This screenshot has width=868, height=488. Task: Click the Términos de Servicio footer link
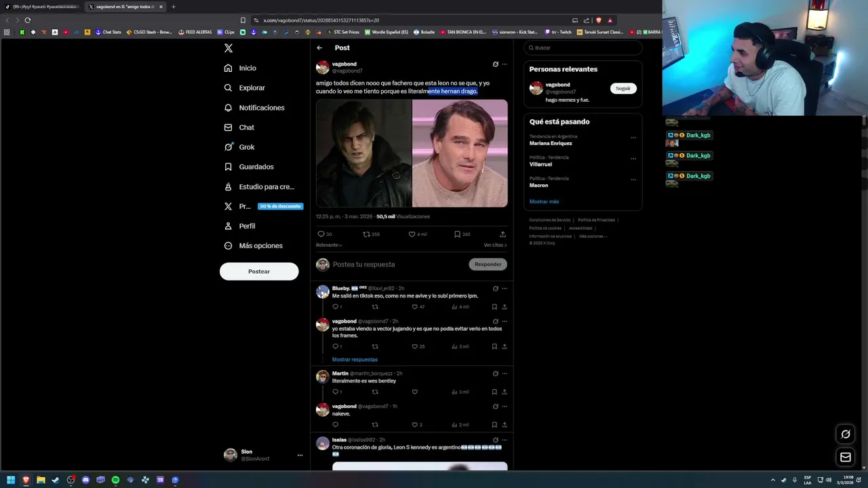(550, 220)
